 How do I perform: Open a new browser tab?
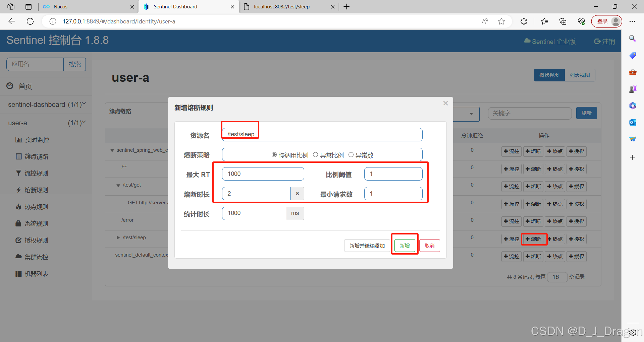click(x=346, y=7)
